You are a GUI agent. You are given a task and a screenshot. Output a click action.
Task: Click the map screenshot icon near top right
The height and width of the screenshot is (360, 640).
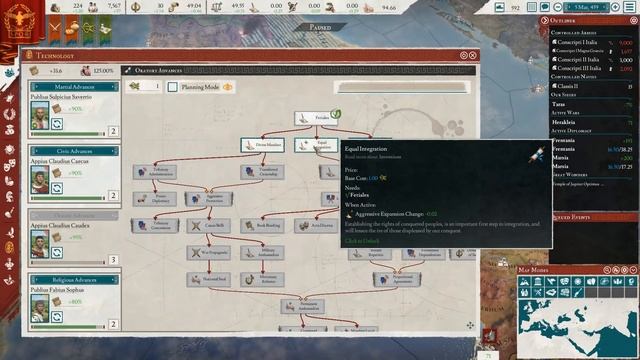(500, 7)
